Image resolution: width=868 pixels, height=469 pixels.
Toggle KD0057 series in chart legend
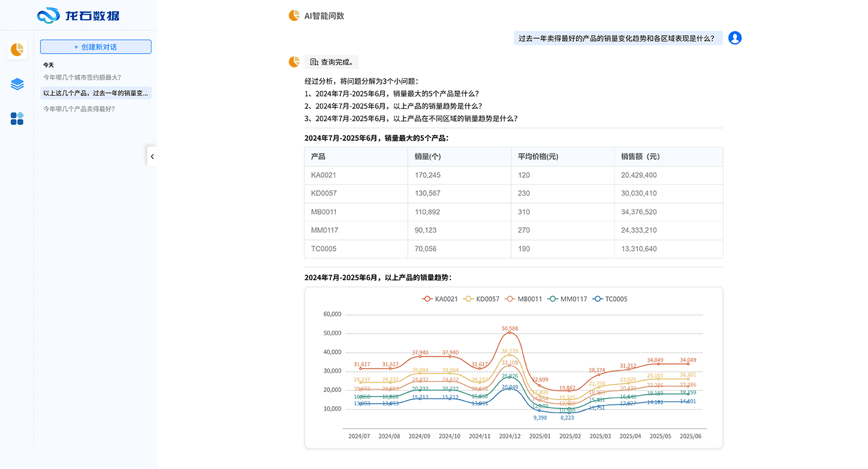point(481,299)
